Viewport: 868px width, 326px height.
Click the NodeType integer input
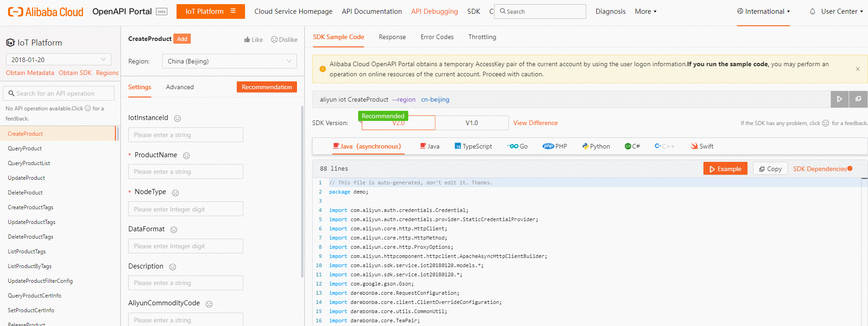point(185,209)
